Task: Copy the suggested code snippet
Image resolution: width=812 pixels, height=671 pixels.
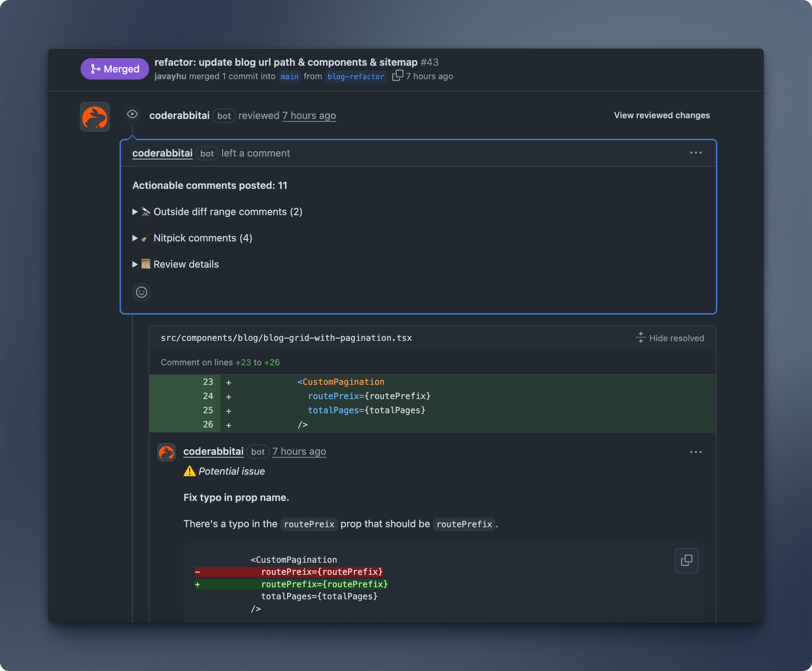Action: (x=686, y=561)
